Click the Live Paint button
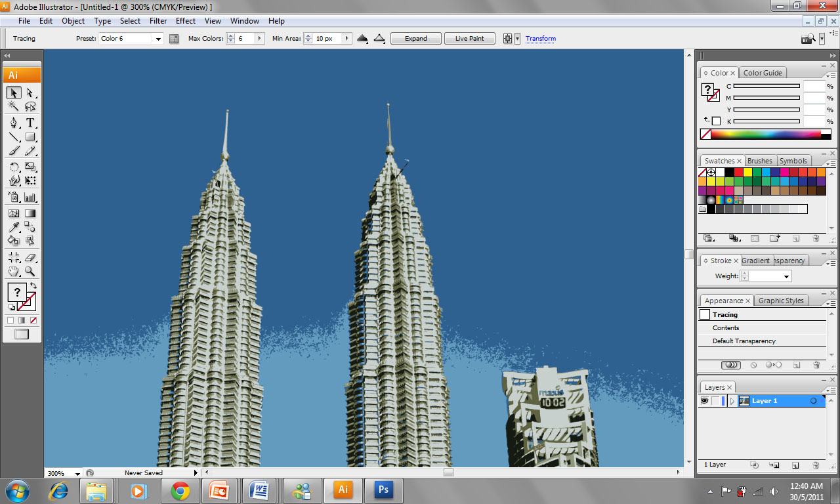This screenshot has height=504, width=840. [470, 39]
